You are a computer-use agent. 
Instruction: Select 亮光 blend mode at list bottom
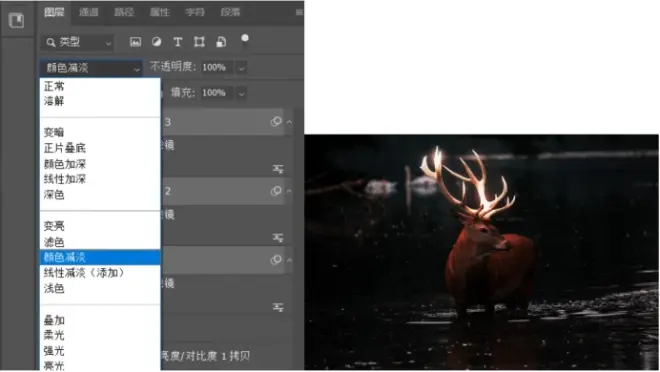(x=100, y=365)
